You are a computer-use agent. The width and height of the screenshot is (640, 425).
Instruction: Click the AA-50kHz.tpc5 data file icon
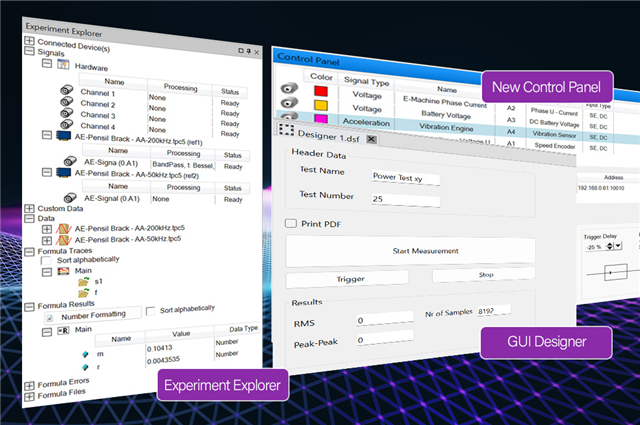coord(64,240)
